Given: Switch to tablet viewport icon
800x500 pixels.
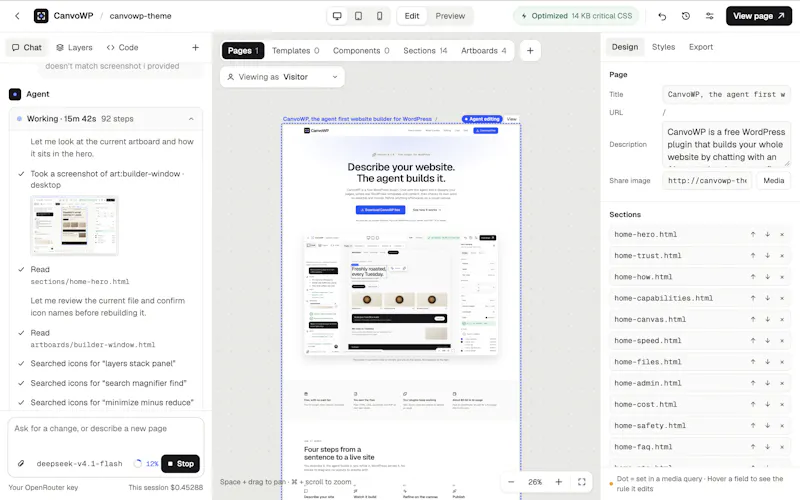Looking at the screenshot, I should coord(359,16).
